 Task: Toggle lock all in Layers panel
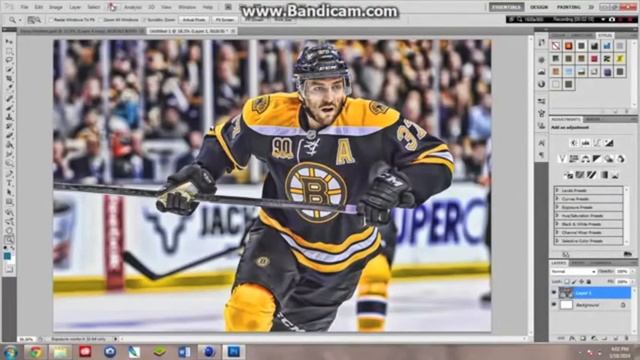(x=589, y=282)
